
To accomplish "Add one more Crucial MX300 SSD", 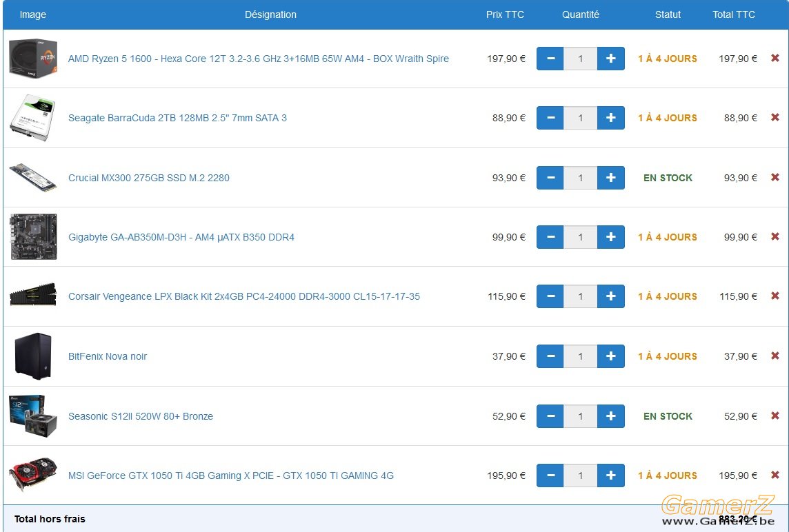I will click(x=611, y=178).
